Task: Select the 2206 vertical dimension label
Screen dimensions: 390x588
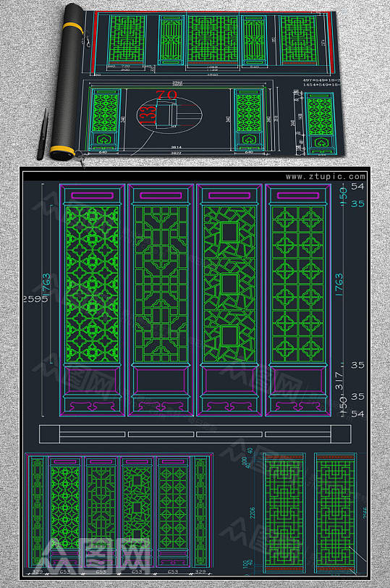Action: [252, 513]
